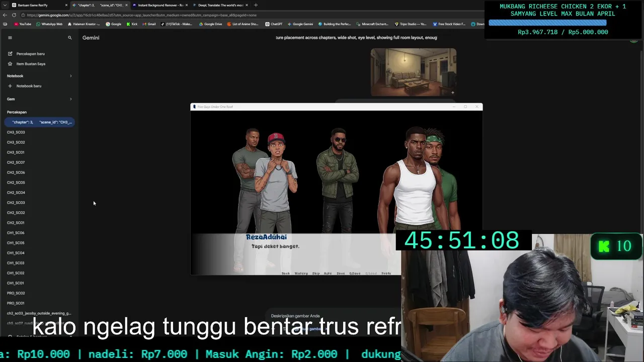Viewport: 644px width, 362px height.
Task: Open conversation CH1_SC03
Action: (x=16, y=263)
